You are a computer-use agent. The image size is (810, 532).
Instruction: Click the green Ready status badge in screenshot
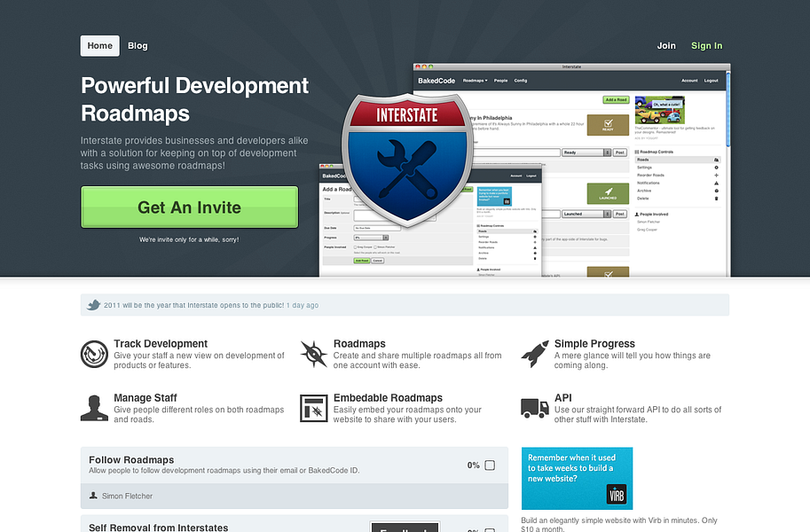pyautogui.click(x=608, y=125)
